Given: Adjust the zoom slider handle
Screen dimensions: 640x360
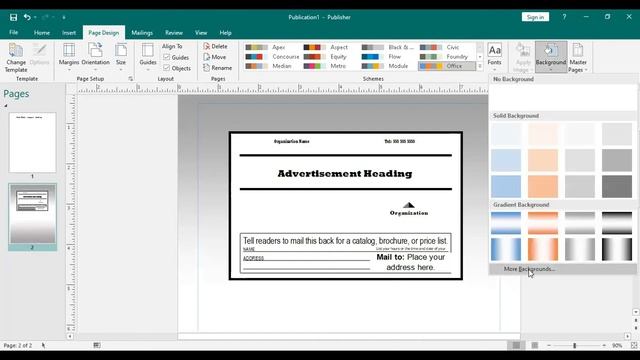Looking at the screenshot, I should (575, 346).
